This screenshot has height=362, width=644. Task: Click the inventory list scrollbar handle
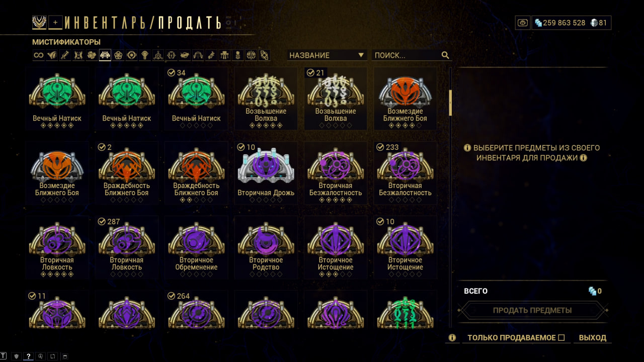tap(450, 103)
